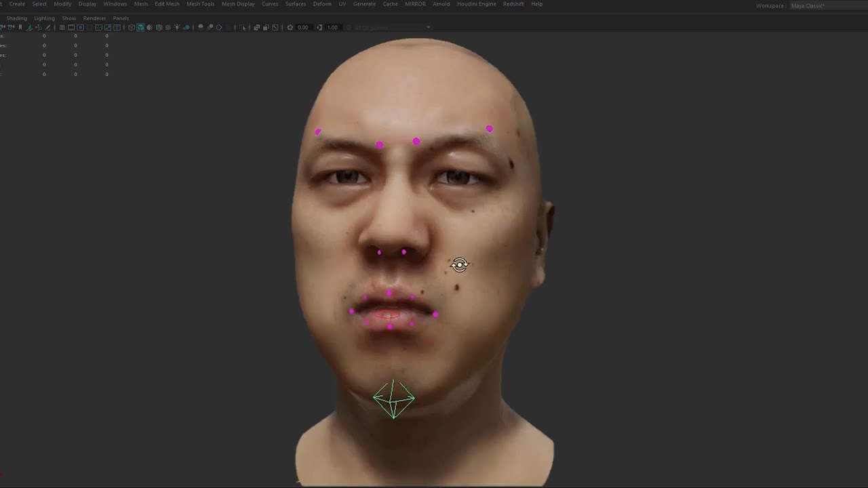Select the outer left eyebrow pink control

tap(318, 131)
